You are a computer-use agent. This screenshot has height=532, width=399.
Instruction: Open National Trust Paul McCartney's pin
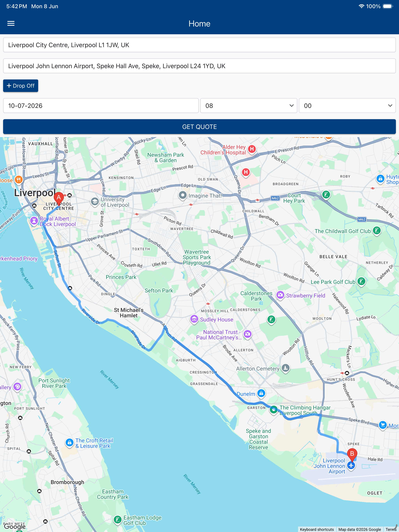(x=247, y=334)
